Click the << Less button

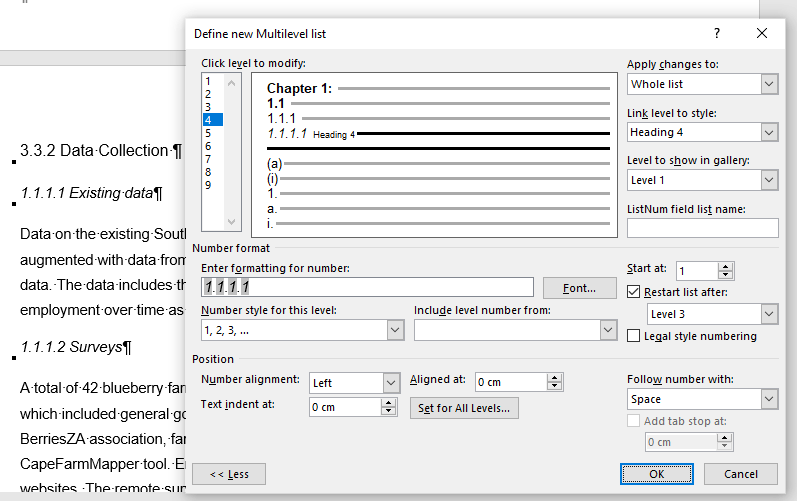pyautogui.click(x=229, y=474)
